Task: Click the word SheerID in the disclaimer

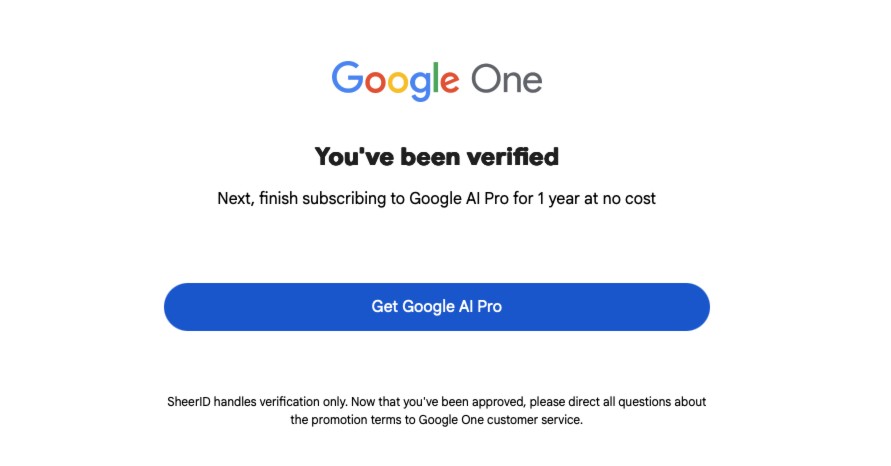Action: 189,402
